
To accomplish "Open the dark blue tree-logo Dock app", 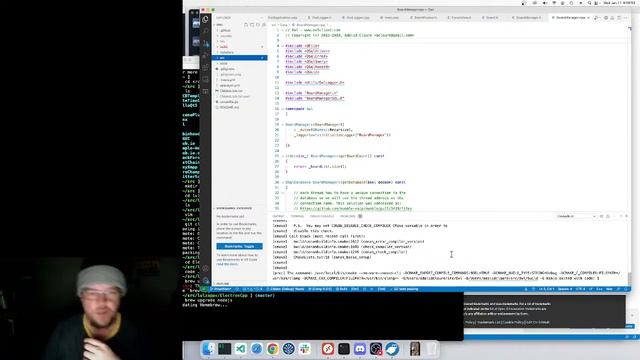I will coord(289,349).
